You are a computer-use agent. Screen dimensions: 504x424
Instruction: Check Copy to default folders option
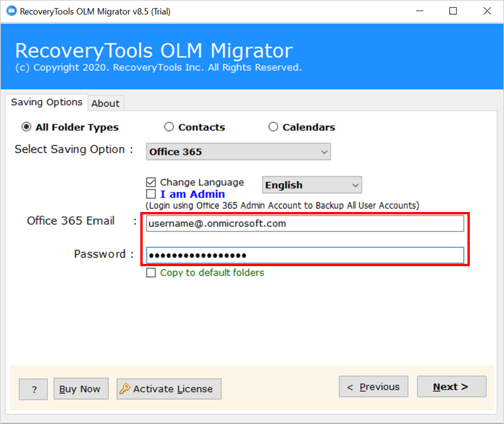[151, 273]
